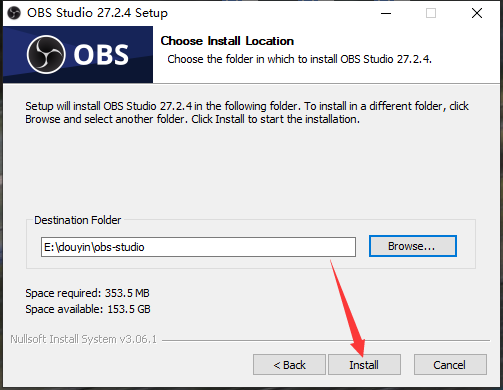Go to the previous page with < Back

coord(289,365)
